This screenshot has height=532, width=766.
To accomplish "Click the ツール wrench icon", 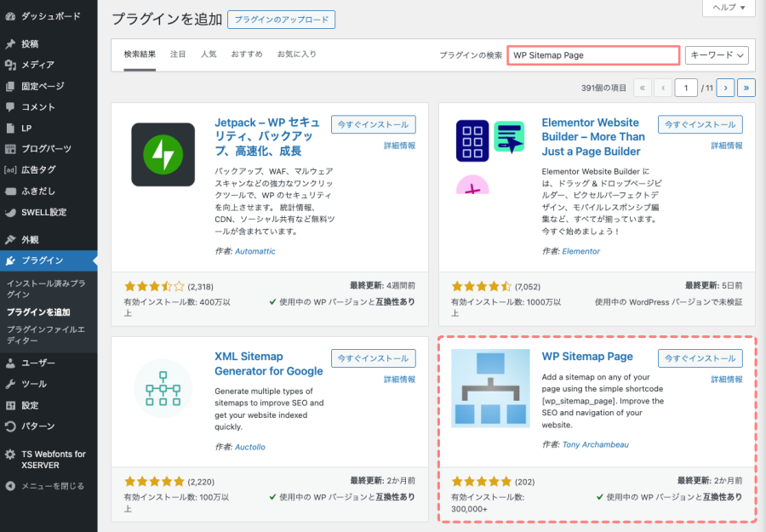I will tap(10, 384).
